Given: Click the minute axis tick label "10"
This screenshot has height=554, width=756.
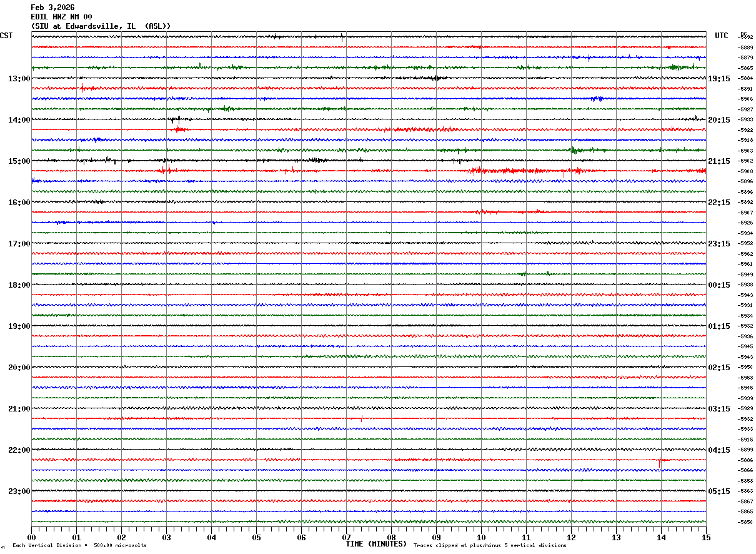Looking at the screenshot, I should tap(481, 537).
